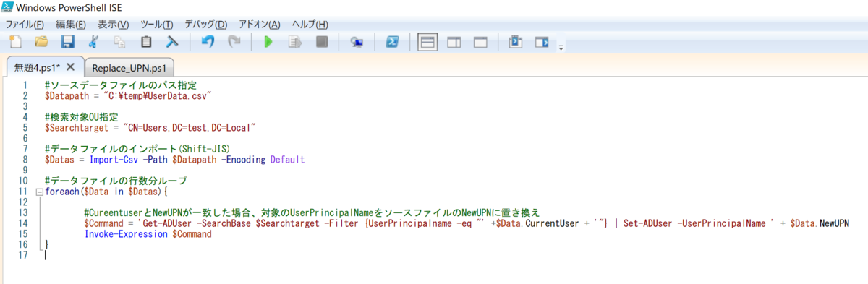Screen dimensions: 868x284
Task: Click the -Encoding parameter on line 8
Action: click(x=244, y=159)
